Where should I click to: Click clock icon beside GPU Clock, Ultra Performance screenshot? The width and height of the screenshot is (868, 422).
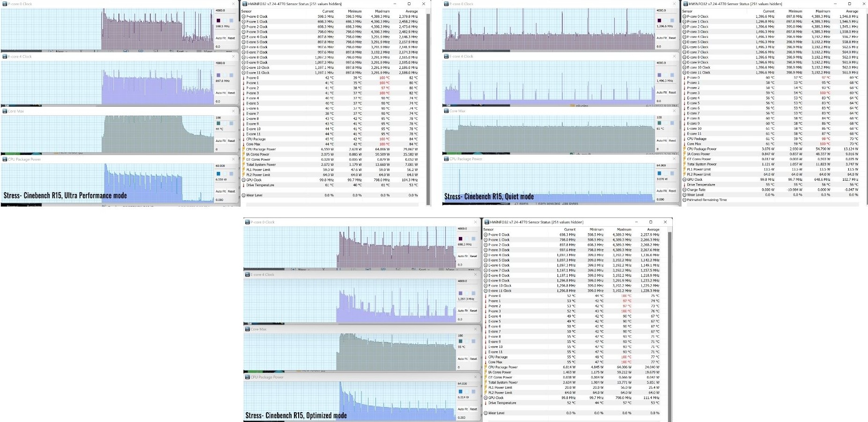[243, 180]
